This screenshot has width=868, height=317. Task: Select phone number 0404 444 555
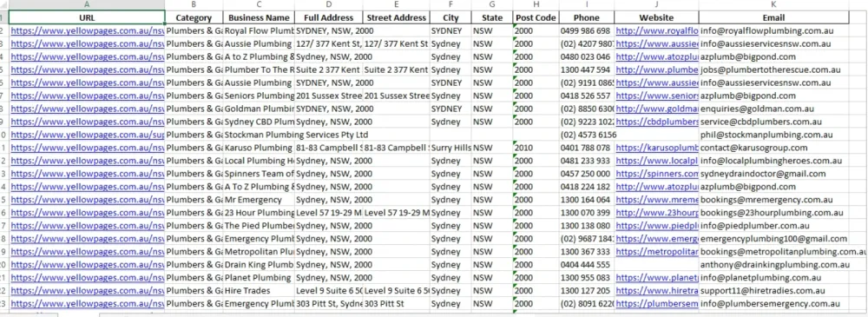(x=586, y=264)
